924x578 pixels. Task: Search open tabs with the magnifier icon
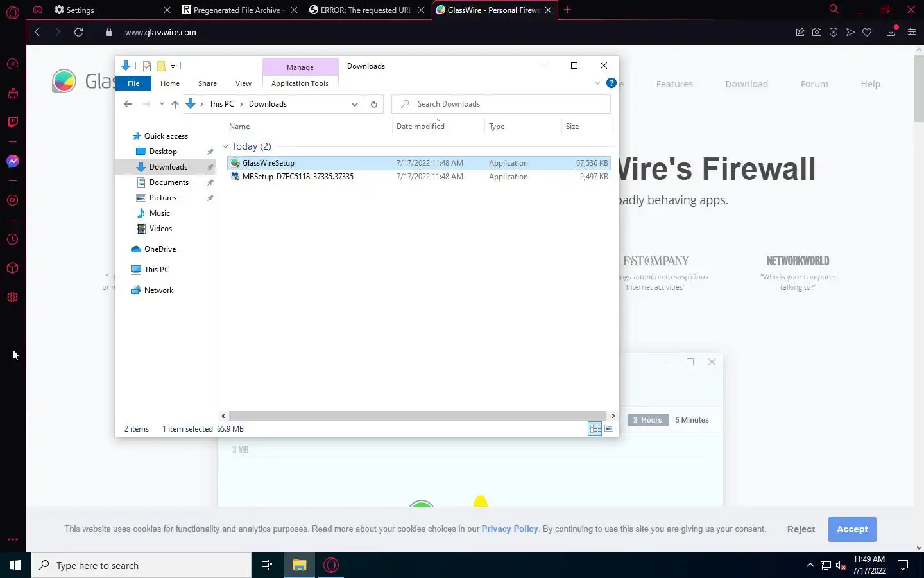tap(834, 10)
